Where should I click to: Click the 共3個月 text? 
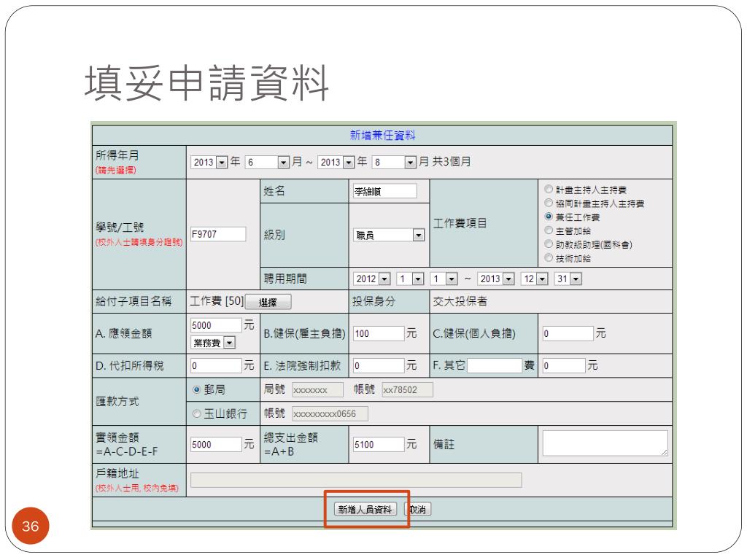(x=451, y=162)
